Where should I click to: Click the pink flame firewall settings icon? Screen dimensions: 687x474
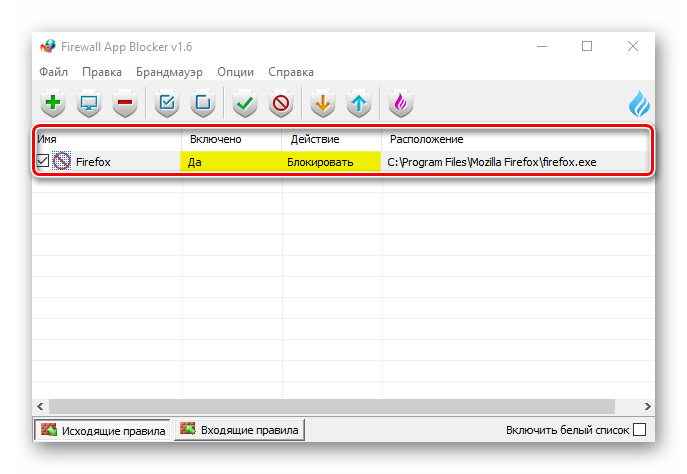[x=401, y=103]
